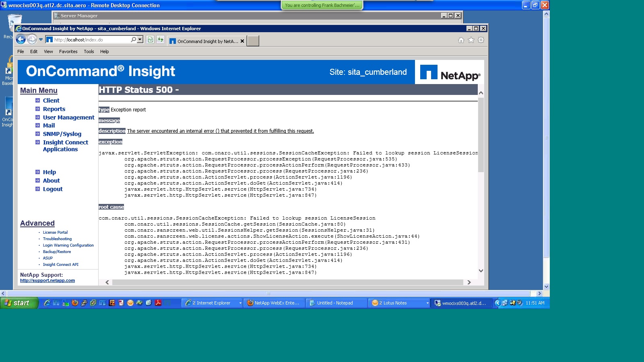
Task: Open the Backup/Restore link
Action: pyautogui.click(x=57, y=252)
